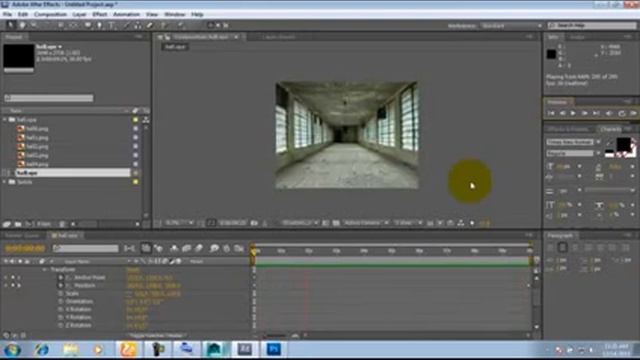Select the Hand tool
Image resolution: width=640 pixels, height=360 pixels.
(x=22, y=25)
